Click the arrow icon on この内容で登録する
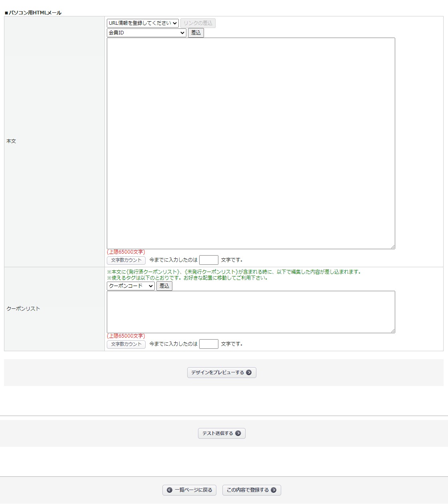Image resolution: width=448 pixels, height=504 pixels. click(x=274, y=490)
